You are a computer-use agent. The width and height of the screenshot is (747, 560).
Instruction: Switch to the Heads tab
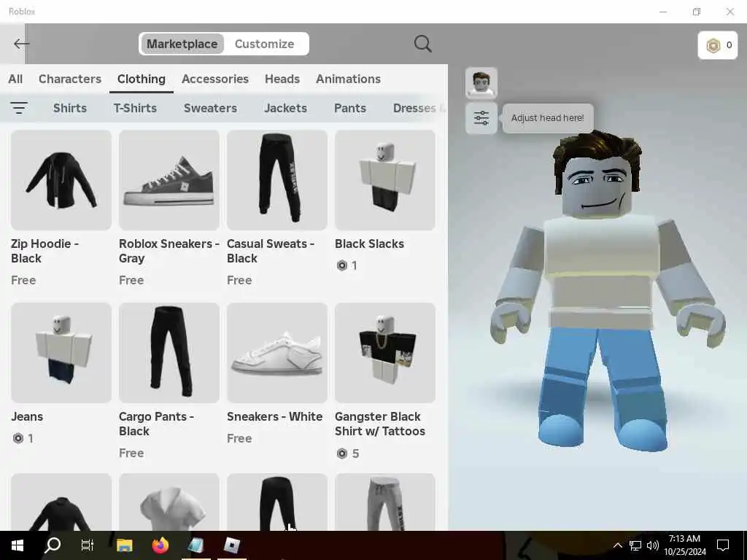[x=282, y=79]
